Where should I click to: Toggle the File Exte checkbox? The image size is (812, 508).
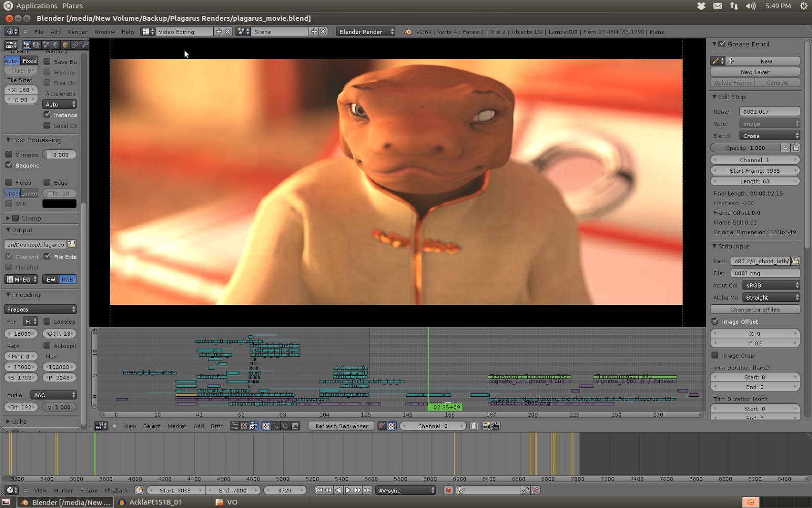coord(47,257)
